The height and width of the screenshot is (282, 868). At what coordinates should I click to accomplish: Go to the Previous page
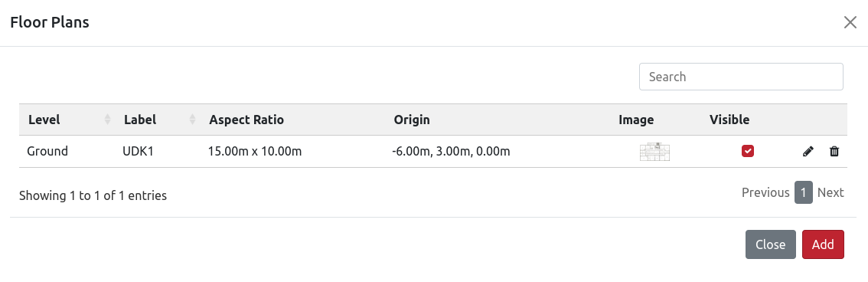[x=765, y=192]
